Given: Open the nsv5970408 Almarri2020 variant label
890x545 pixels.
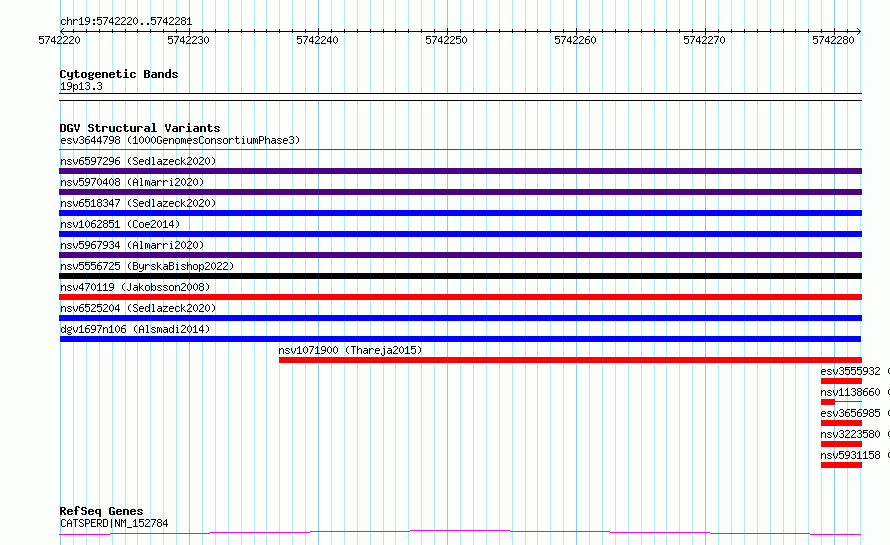Looking at the screenshot, I should click(x=132, y=182).
